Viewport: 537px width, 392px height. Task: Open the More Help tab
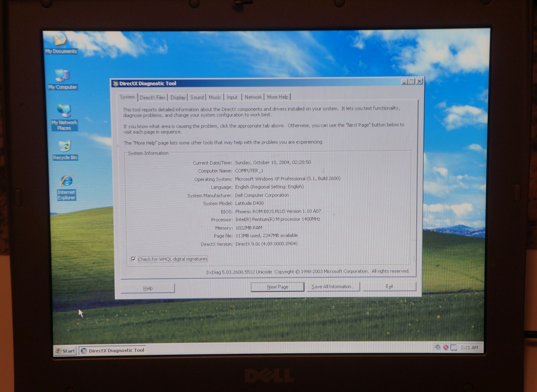pyautogui.click(x=278, y=97)
